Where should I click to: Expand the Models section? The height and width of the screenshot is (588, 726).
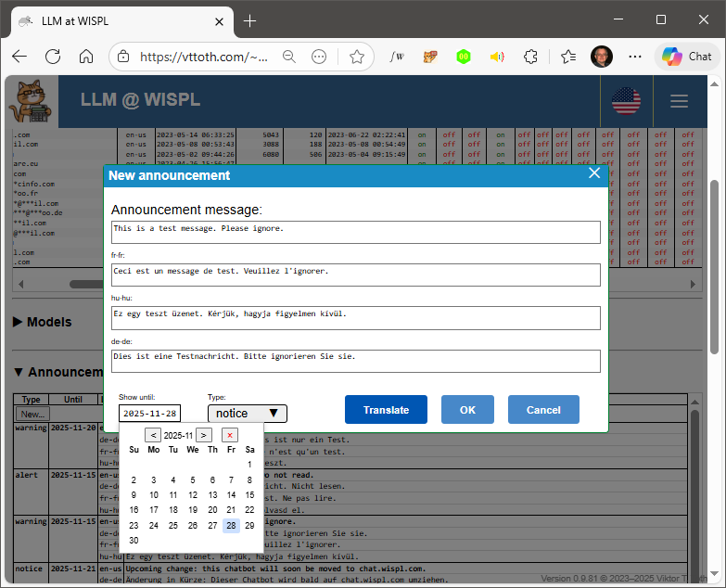[43, 322]
